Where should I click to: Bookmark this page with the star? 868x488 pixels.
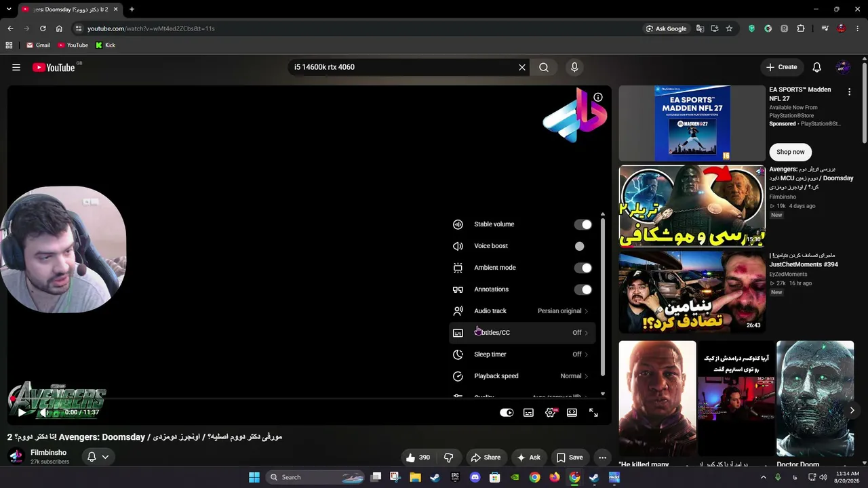[729, 28]
